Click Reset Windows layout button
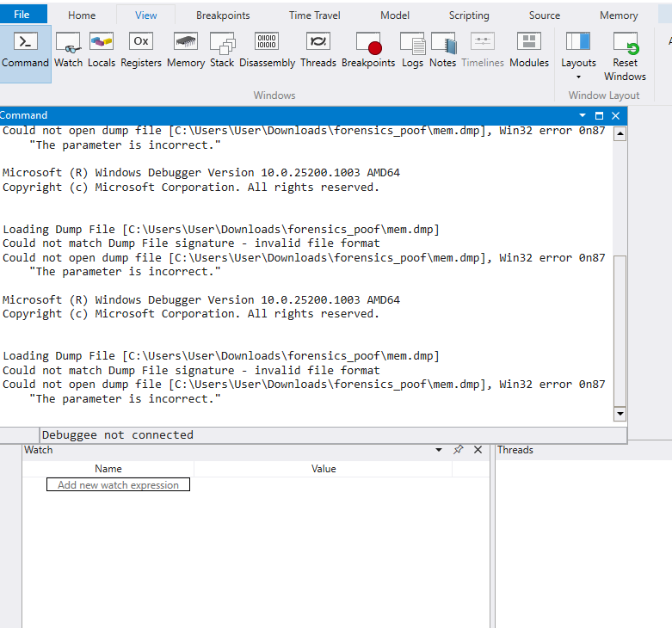The height and width of the screenshot is (628, 672). (x=625, y=57)
